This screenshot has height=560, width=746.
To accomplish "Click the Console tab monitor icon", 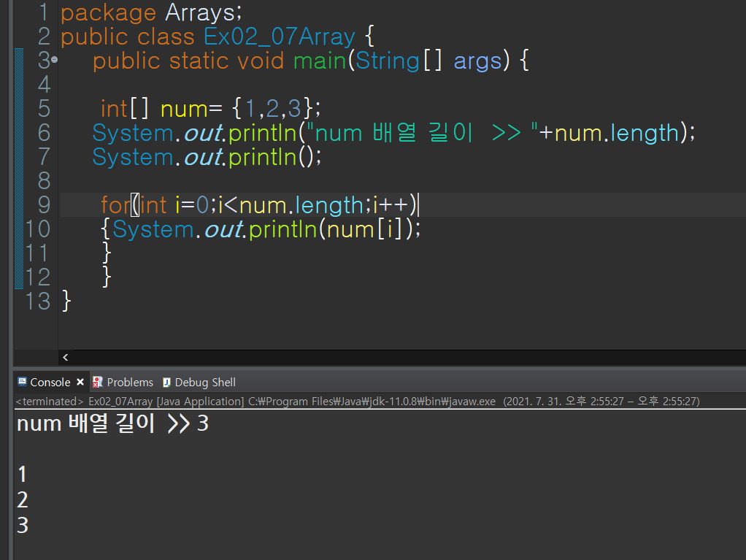I will point(23,382).
